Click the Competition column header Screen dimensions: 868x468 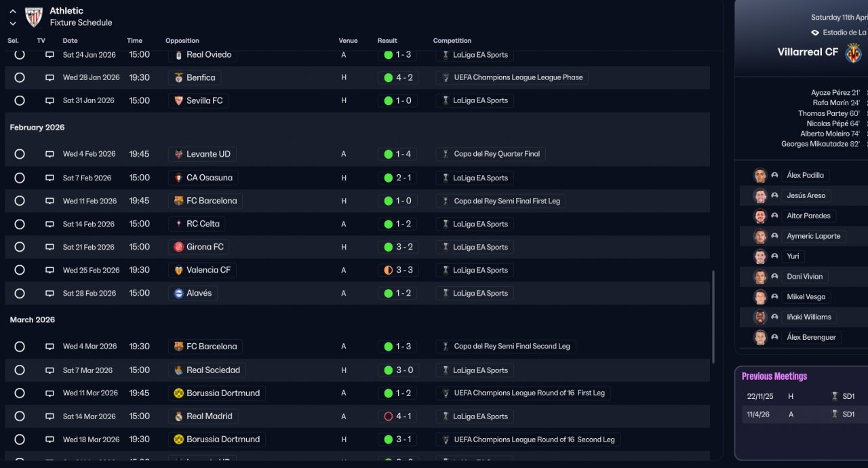pyautogui.click(x=452, y=41)
